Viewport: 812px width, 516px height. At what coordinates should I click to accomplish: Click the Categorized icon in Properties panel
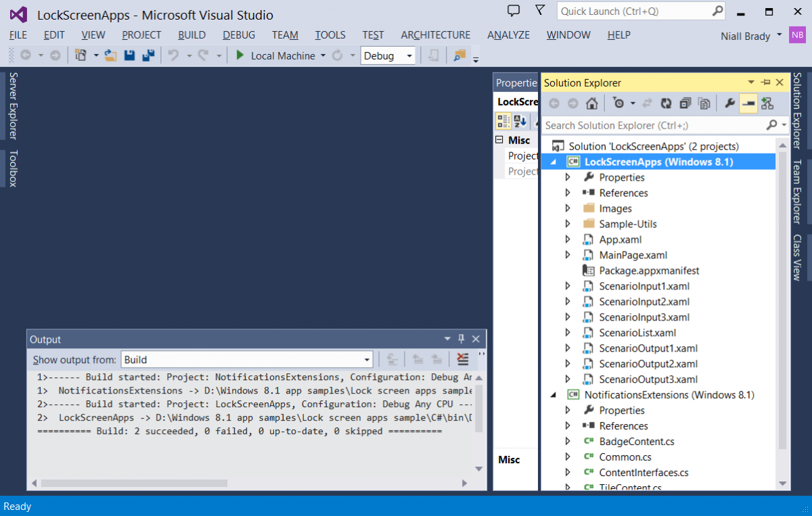click(x=503, y=122)
